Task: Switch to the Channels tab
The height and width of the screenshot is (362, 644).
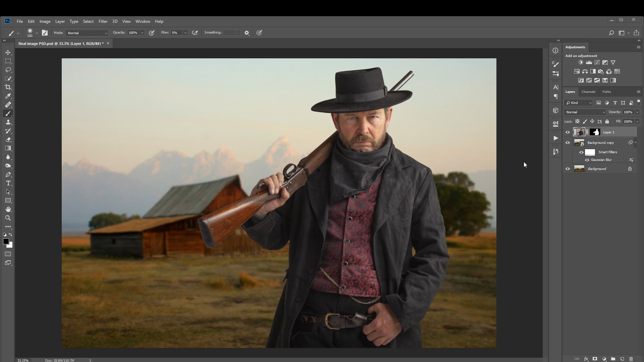Action: point(588,92)
